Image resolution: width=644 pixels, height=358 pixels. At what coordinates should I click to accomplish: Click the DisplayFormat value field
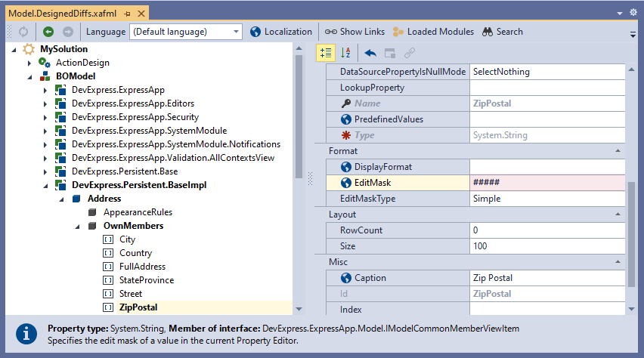point(547,167)
